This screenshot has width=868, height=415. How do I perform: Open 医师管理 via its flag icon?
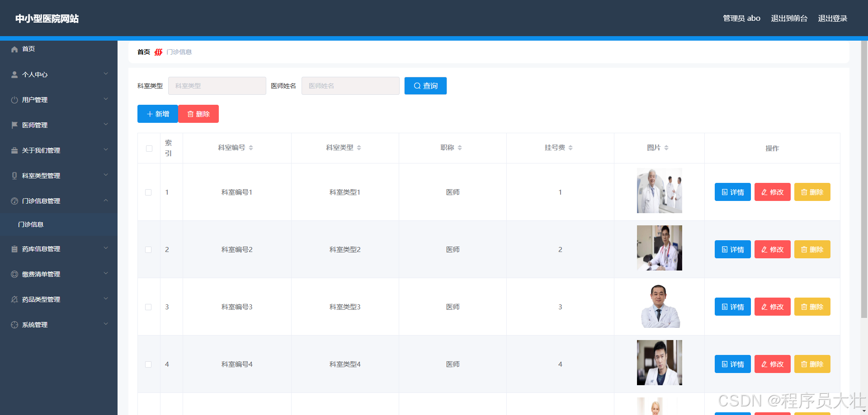pos(14,125)
